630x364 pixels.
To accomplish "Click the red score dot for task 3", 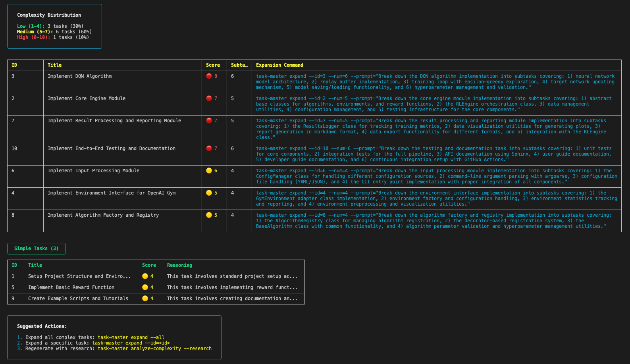I will point(209,76).
